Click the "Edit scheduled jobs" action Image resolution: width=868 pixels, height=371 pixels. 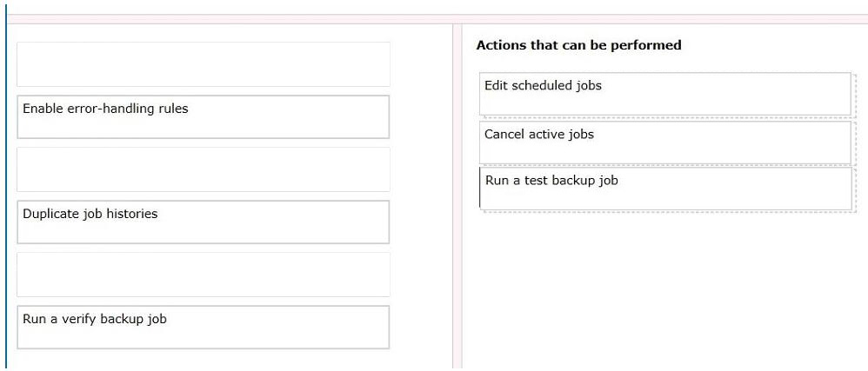[664, 94]
